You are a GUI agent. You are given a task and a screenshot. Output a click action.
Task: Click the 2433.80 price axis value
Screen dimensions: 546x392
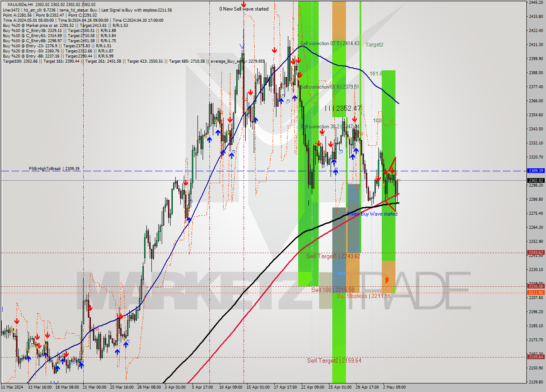pos(536,17)
